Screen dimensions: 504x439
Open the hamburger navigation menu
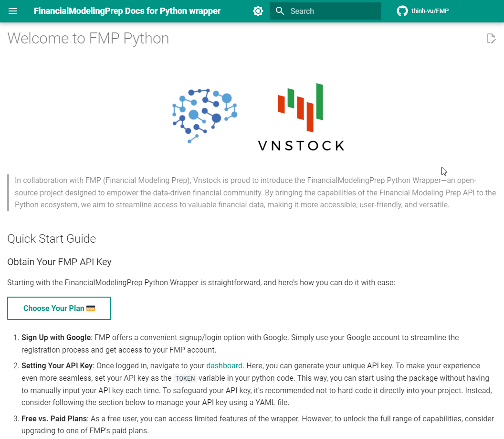click(x=13, y=11)
